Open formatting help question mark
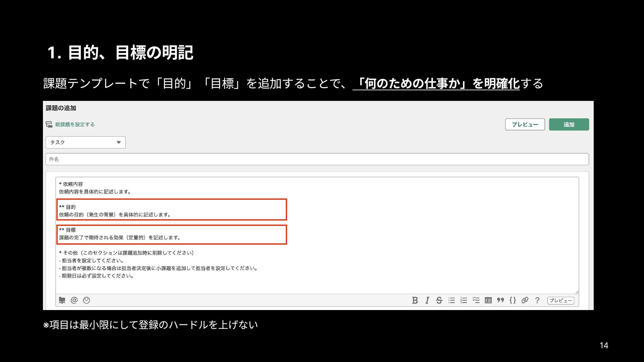Screen dimensions: 644x362 click(x=537, y=300)
